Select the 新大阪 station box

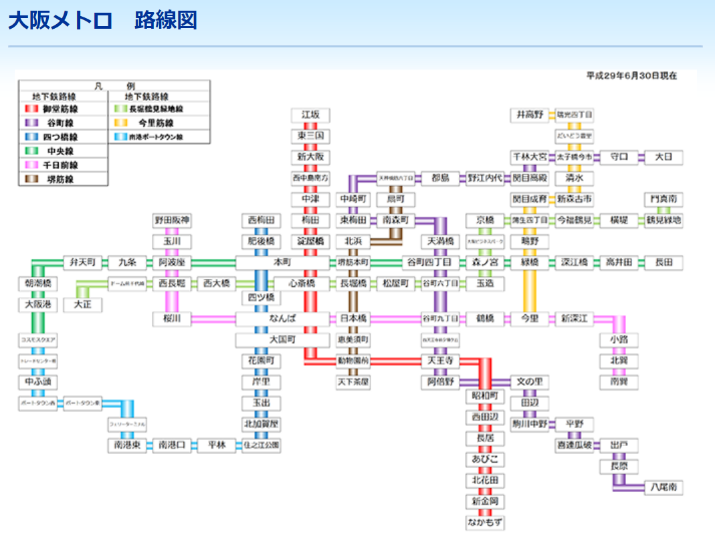(311, 157)
